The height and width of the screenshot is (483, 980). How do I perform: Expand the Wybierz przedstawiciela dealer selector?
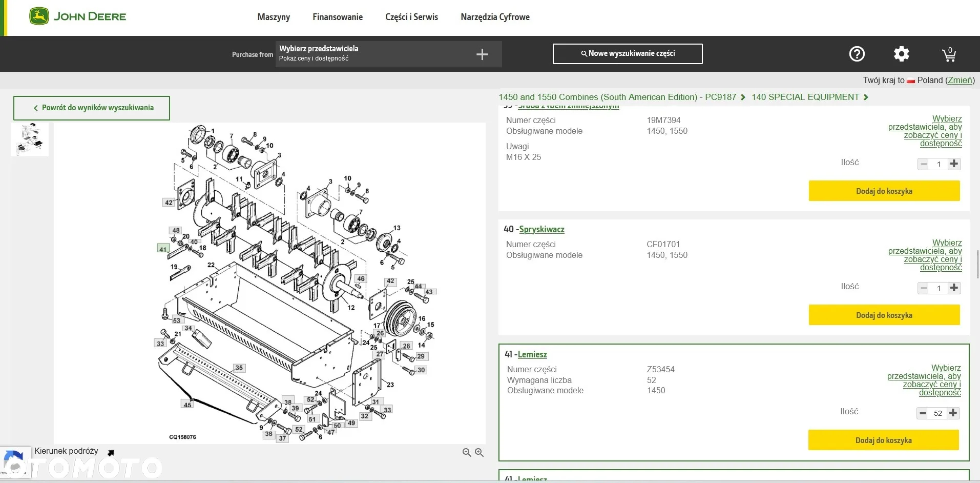point(388,54)
